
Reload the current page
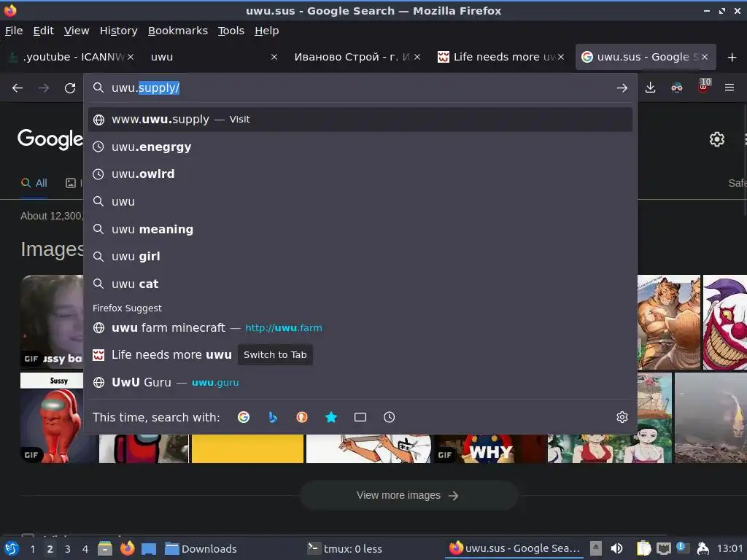(x=70, y=88)
